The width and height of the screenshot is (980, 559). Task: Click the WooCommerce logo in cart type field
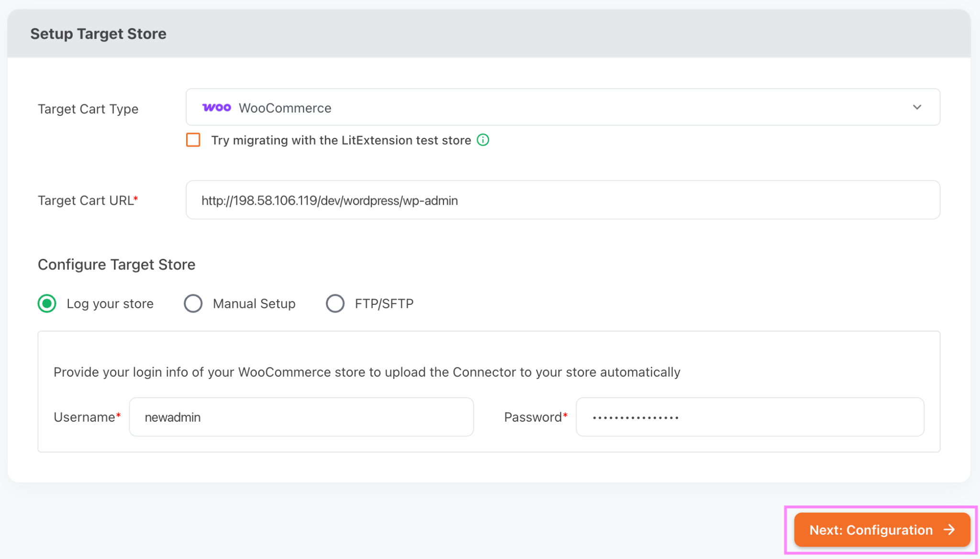click(x=217, y=108)
